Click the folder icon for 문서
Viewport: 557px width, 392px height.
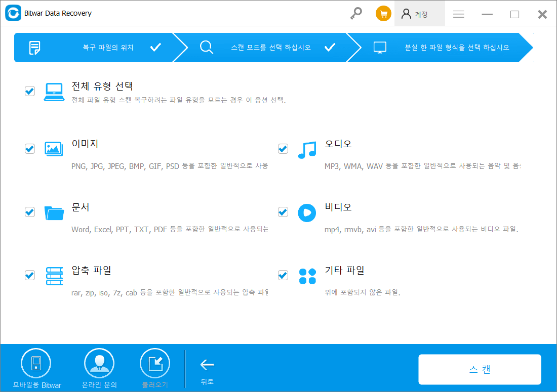coord(54,213)
